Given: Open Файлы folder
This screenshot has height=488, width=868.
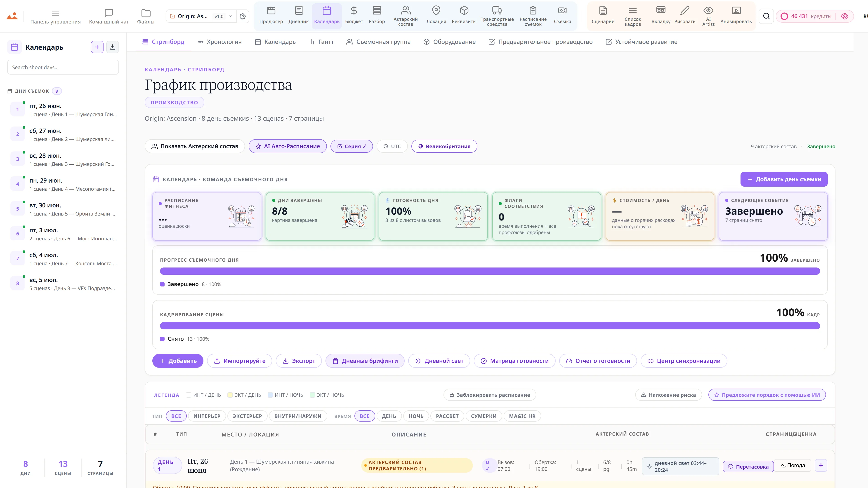Looking at the screenshot, I should [146, 16].
